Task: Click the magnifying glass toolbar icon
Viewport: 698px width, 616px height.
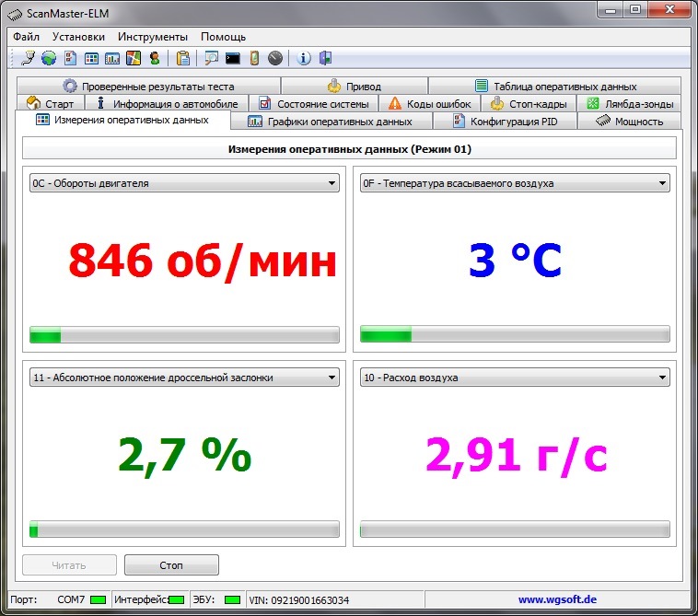Action: coord(212,58)
